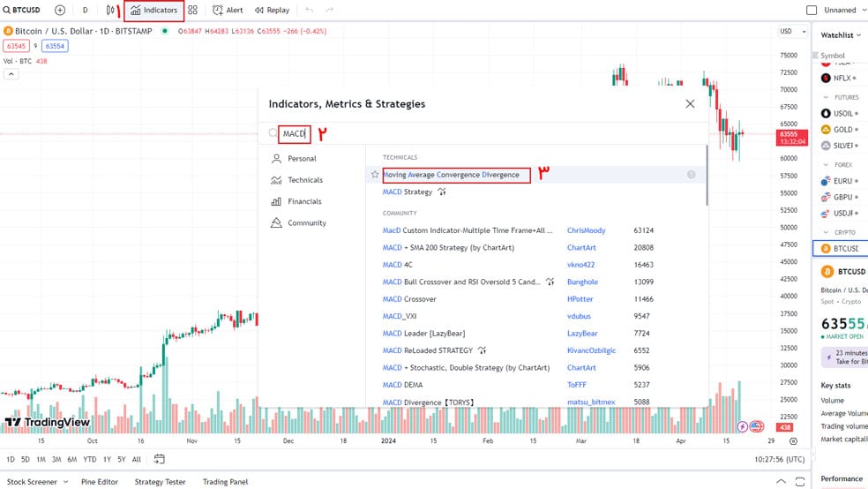Open chart settings gear icon

(x=793, y=441)
